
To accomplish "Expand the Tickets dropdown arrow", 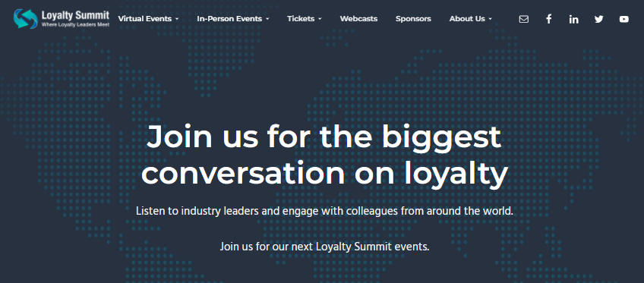I will (x=320, y=19).
